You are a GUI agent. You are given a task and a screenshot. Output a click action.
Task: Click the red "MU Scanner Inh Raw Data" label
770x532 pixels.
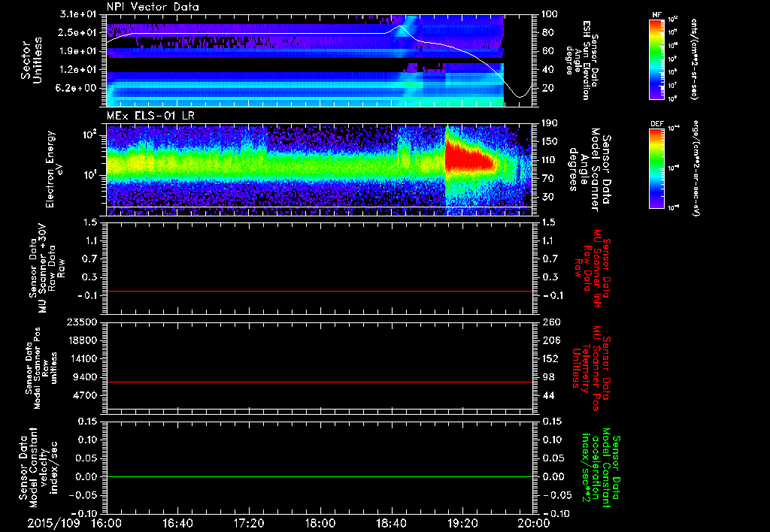[x=592, y=268]
